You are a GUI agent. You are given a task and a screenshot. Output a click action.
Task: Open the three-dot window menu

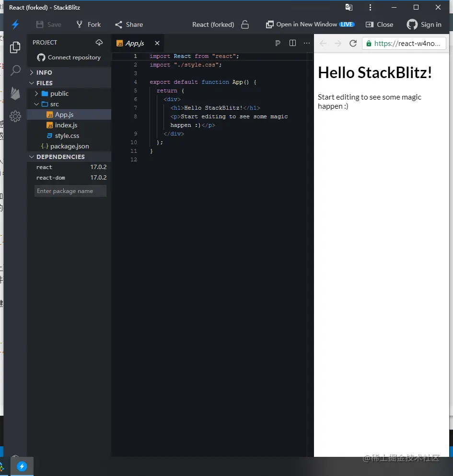[x=370, y=7]
